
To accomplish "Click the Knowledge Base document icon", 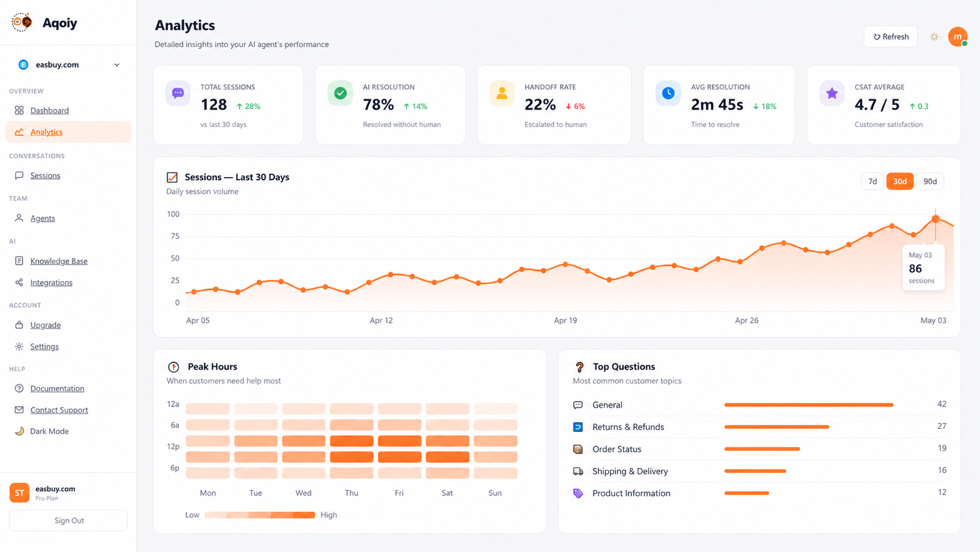I will coord(19,261).
